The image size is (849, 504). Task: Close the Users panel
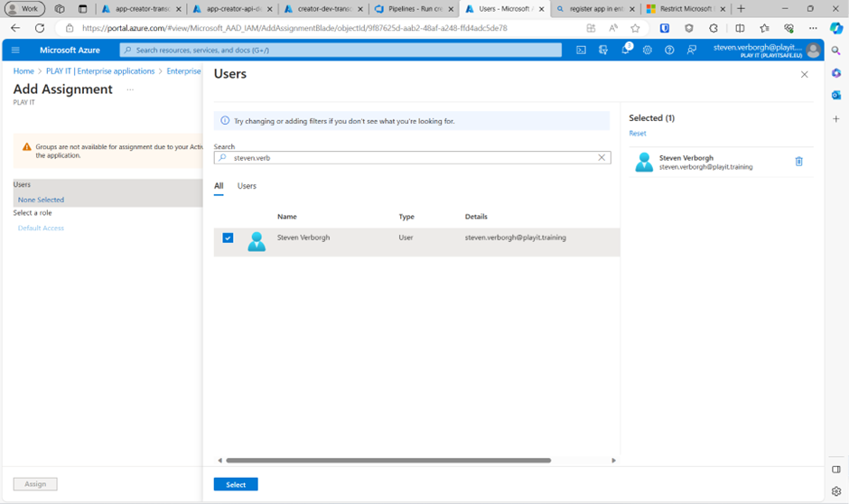coord(804,74)
